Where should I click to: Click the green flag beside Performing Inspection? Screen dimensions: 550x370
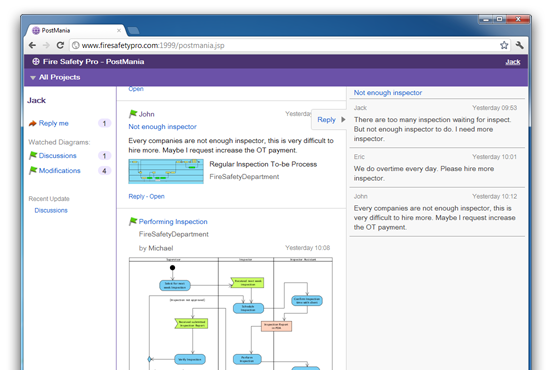click(133, 221)
